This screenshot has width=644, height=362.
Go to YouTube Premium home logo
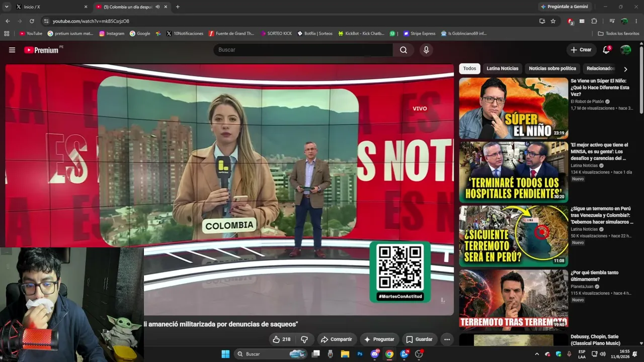[41, 50]
